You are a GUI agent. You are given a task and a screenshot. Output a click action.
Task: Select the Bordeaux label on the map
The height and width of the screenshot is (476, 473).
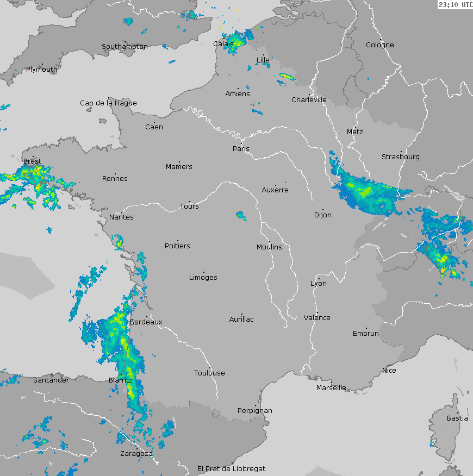[146, 322]
